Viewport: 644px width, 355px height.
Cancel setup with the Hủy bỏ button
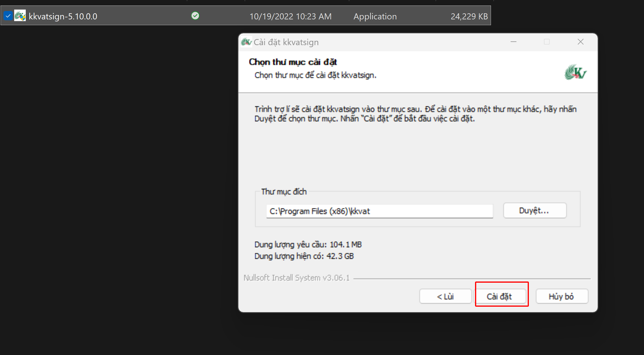(x=561, y=296)
